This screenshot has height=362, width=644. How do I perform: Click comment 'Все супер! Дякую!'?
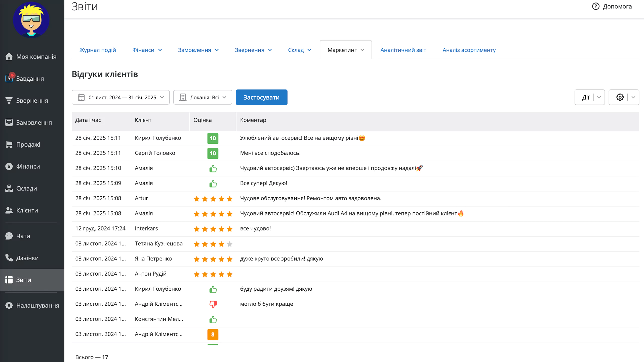[263, 183]
